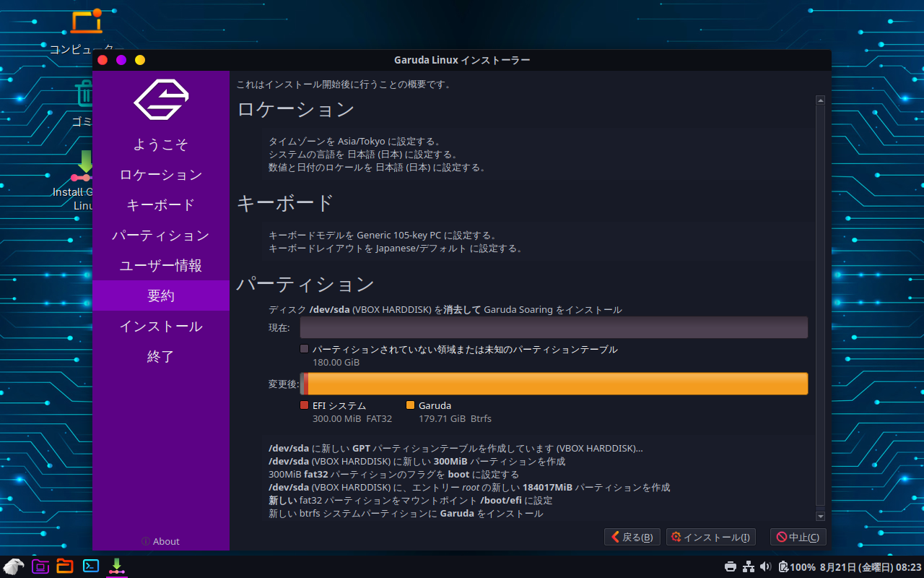924x578 pixels.
Task: Click the '179.71 GiB Btrfs' label
Action: point(455,418)
